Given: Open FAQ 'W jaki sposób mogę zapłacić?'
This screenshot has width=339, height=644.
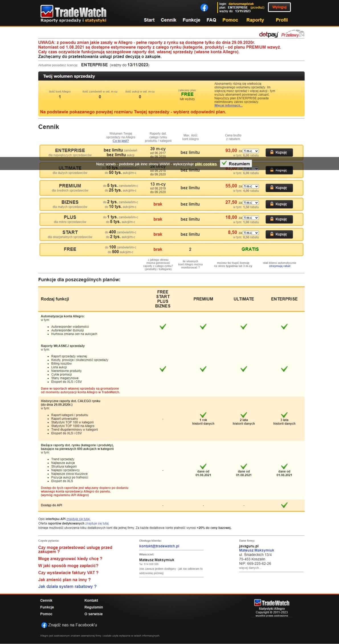Looking at the screenshot, I should coord(68,566).
